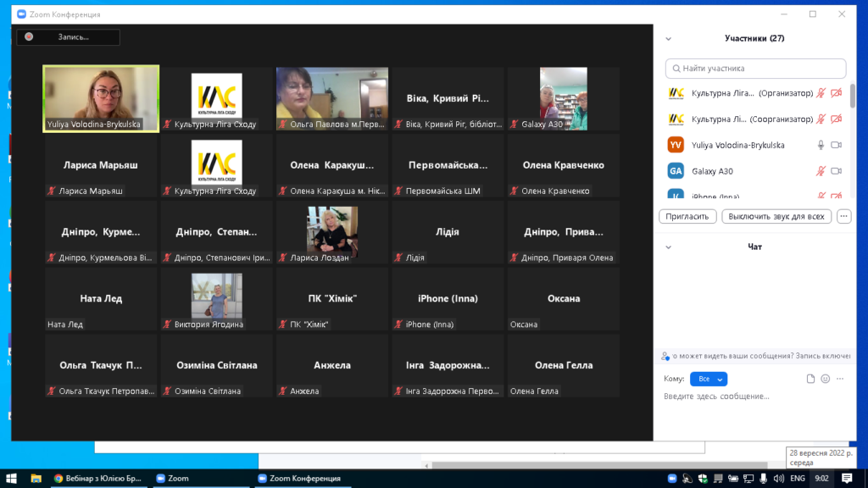Click the microphone icon in system tray

(x=764, y=479)
